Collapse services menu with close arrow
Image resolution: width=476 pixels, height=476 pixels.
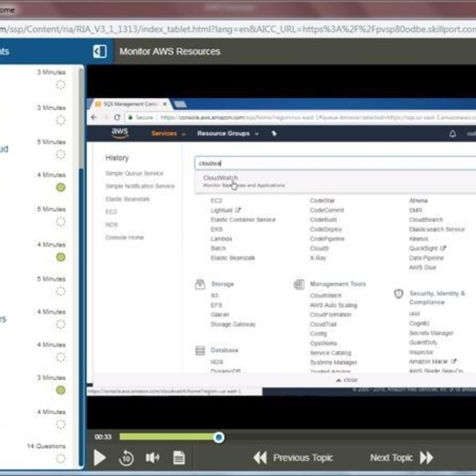[347, 380]
